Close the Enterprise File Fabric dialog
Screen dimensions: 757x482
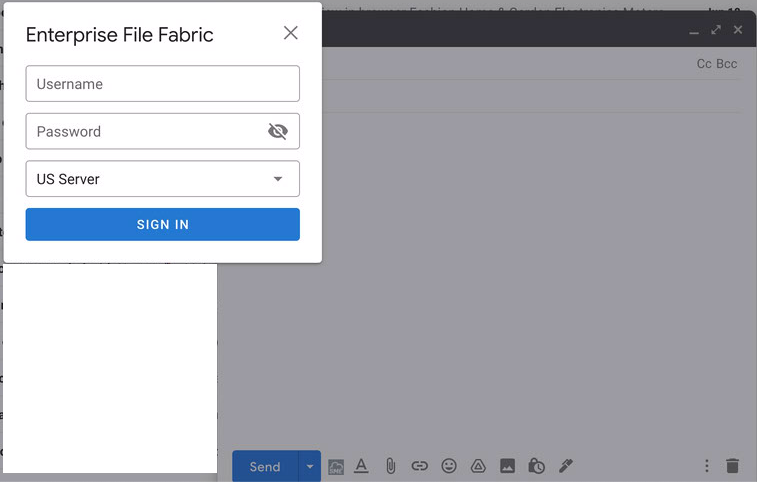coord(291,33)
